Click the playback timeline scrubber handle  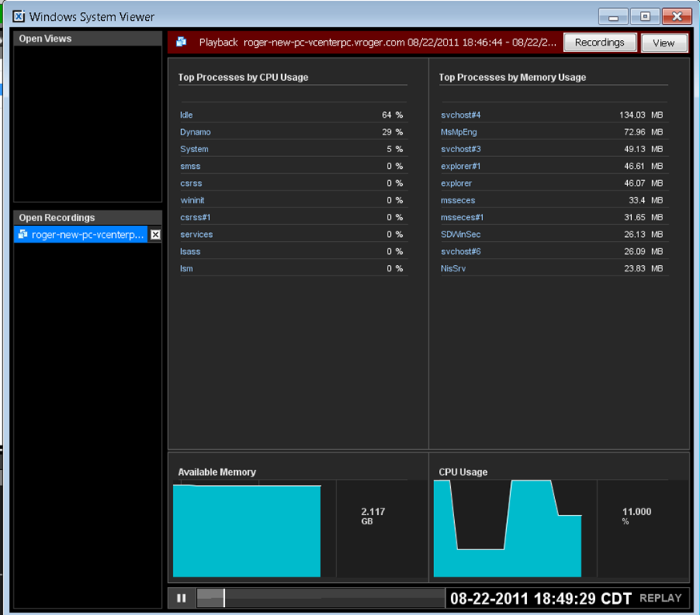point(224,598)
